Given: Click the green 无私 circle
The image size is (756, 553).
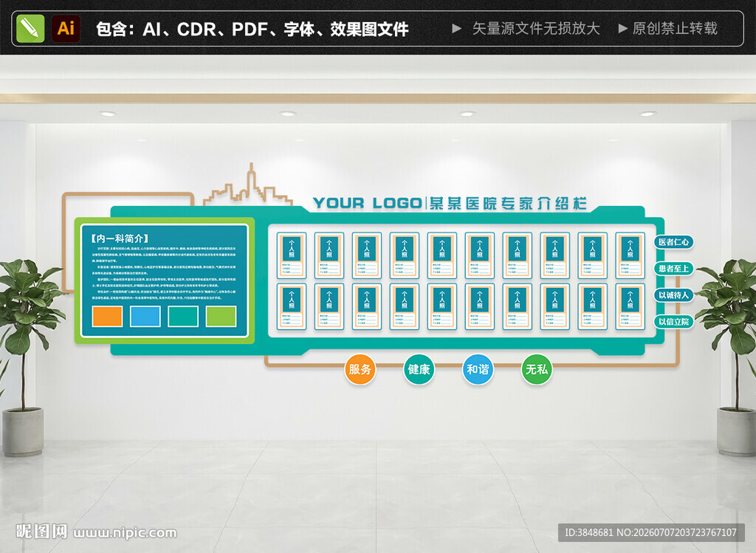Looking at the screenshot, I should pyautogui.click(x=537, y=369).
